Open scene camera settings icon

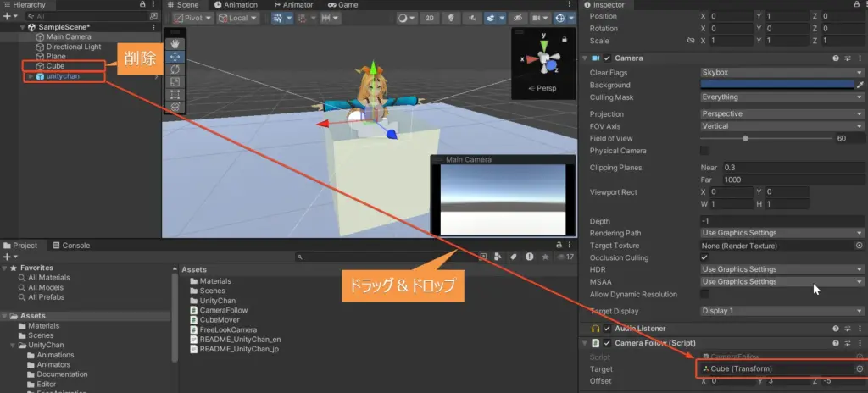coord(536,18)
